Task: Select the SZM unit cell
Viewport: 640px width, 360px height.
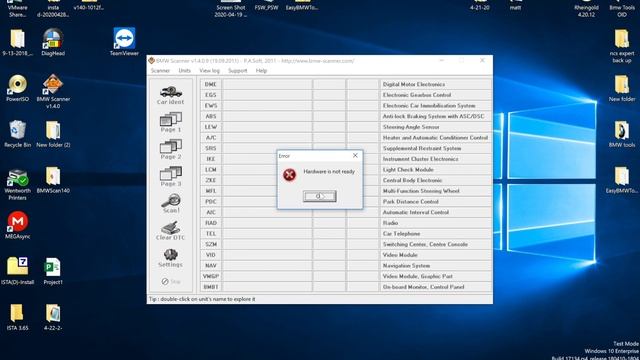Action: [211, 244]
